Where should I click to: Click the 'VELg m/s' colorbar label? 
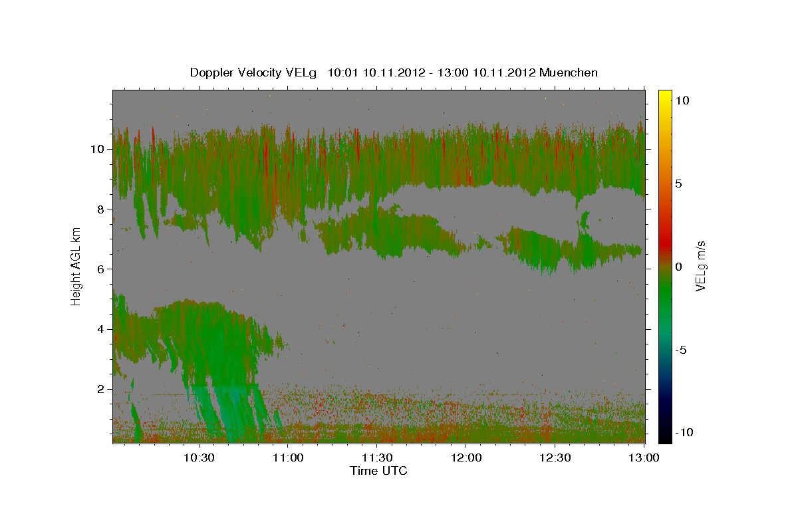[x=700, y=266]
